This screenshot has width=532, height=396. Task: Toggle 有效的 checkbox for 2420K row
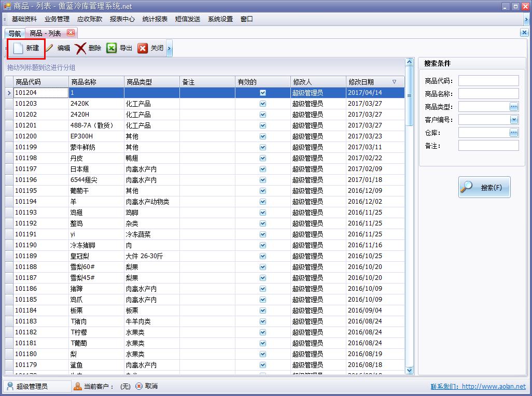pyautogui.click(x=263, y=104)
